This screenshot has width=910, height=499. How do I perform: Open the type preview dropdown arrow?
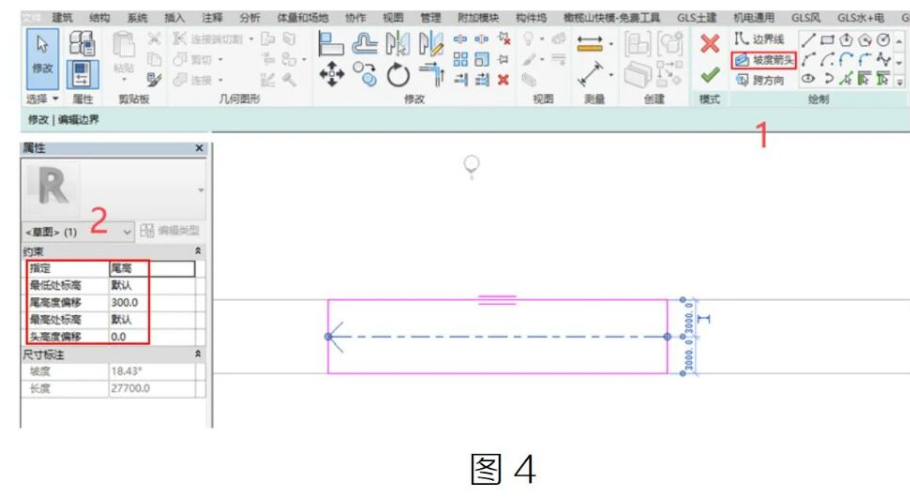click(201, 190)
